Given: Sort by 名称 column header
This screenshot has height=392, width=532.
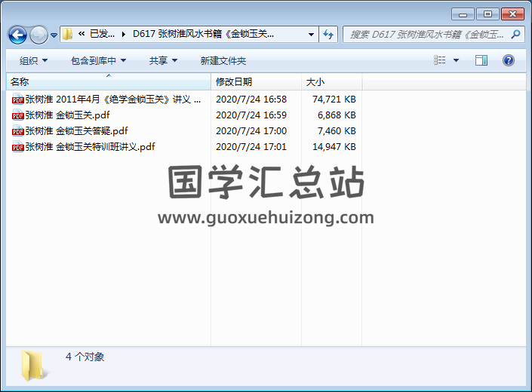Looking at the screenshot, I should click(x=109, y=81).
